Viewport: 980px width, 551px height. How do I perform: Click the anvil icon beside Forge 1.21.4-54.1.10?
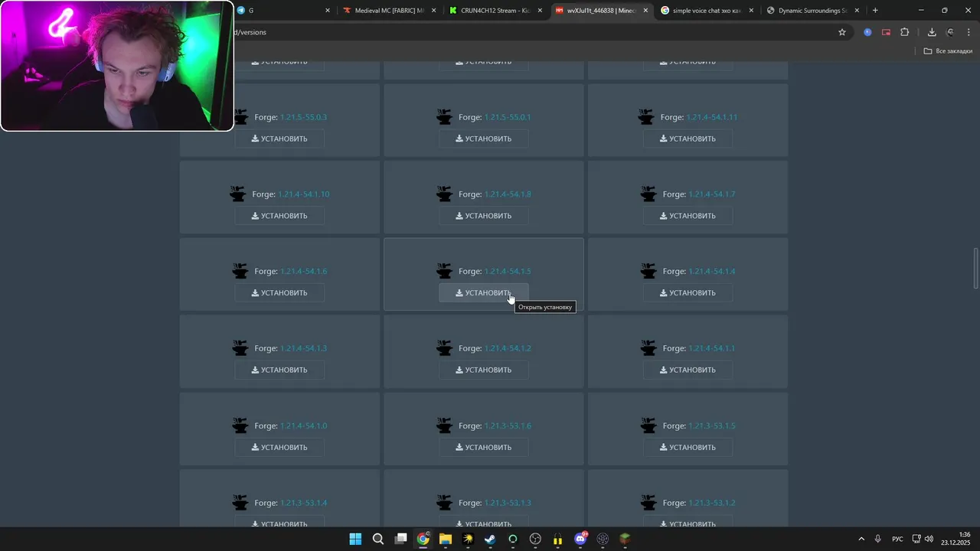[x=238, y=194]
